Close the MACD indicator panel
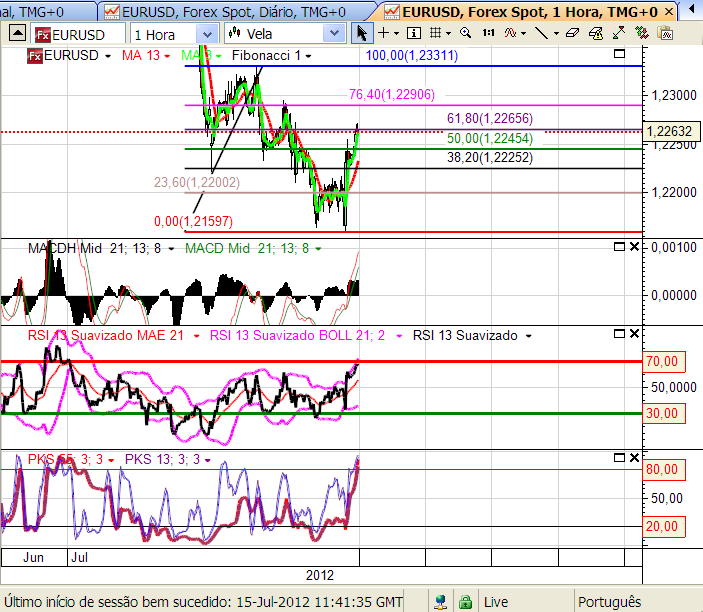This screenshot has width=703, height=612. pos(633,247)
